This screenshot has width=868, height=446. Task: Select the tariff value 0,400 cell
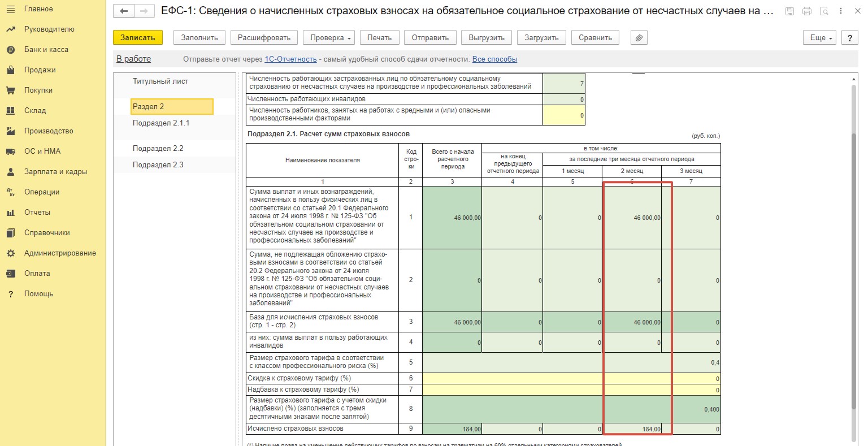[571, 409]
